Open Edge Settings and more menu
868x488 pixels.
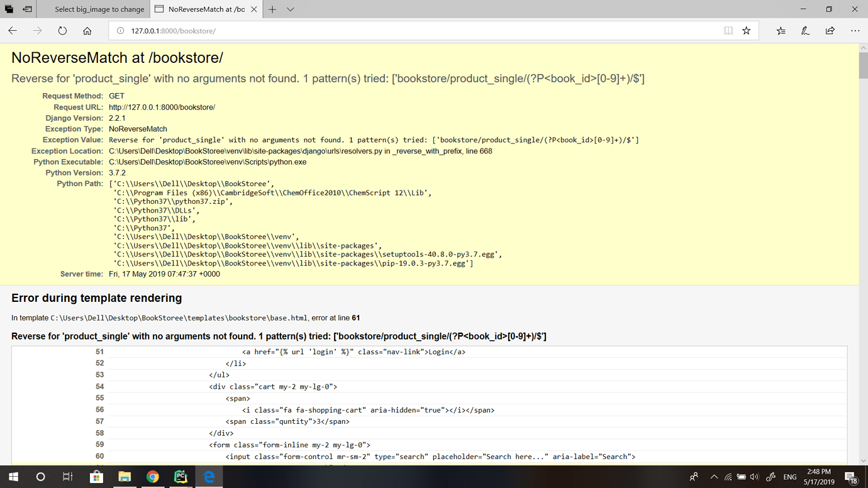(x=855, y=31)
